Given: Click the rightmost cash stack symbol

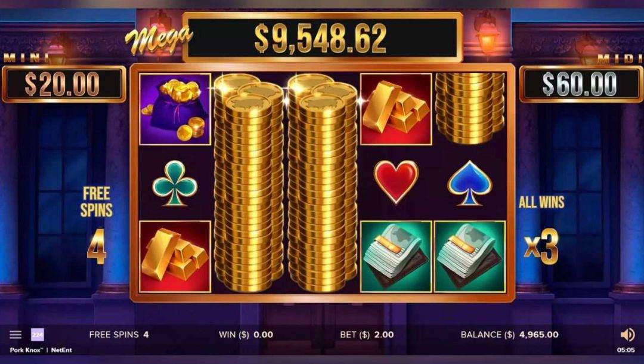Looking at the screenshot, I should point(470,257).
